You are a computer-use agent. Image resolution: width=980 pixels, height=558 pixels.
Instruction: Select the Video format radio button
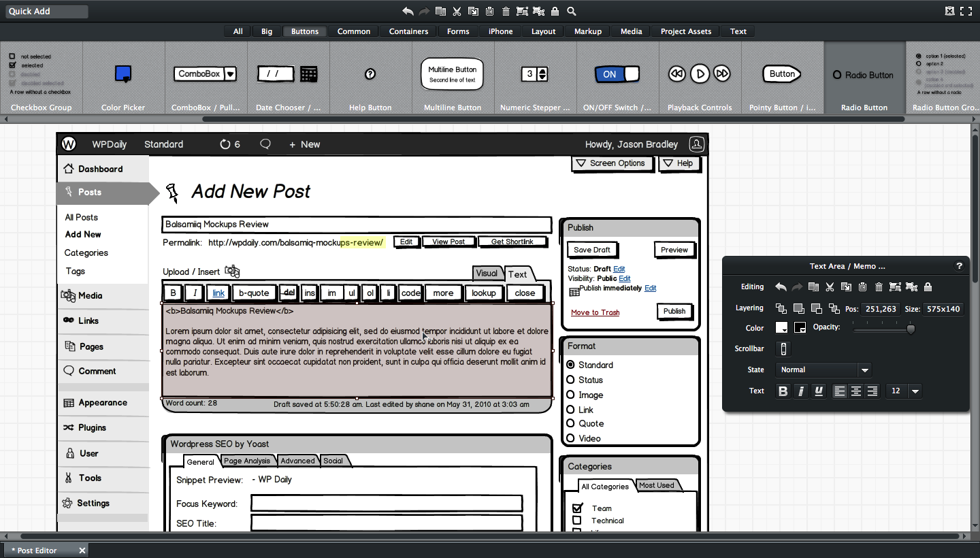[x=571, y=438]
